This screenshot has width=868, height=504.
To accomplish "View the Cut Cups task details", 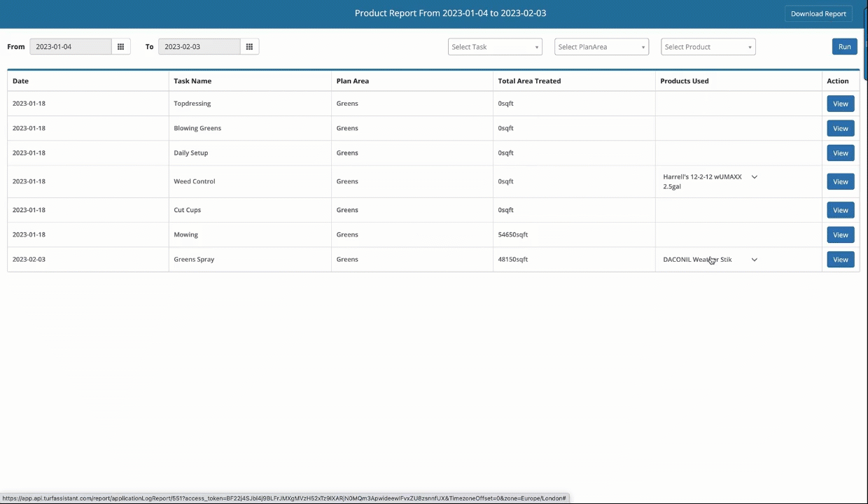I will (840, 210).
